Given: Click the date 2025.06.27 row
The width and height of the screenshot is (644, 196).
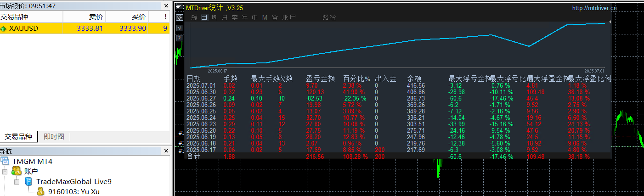Looking at the screenshot, I should coord(202,98).
